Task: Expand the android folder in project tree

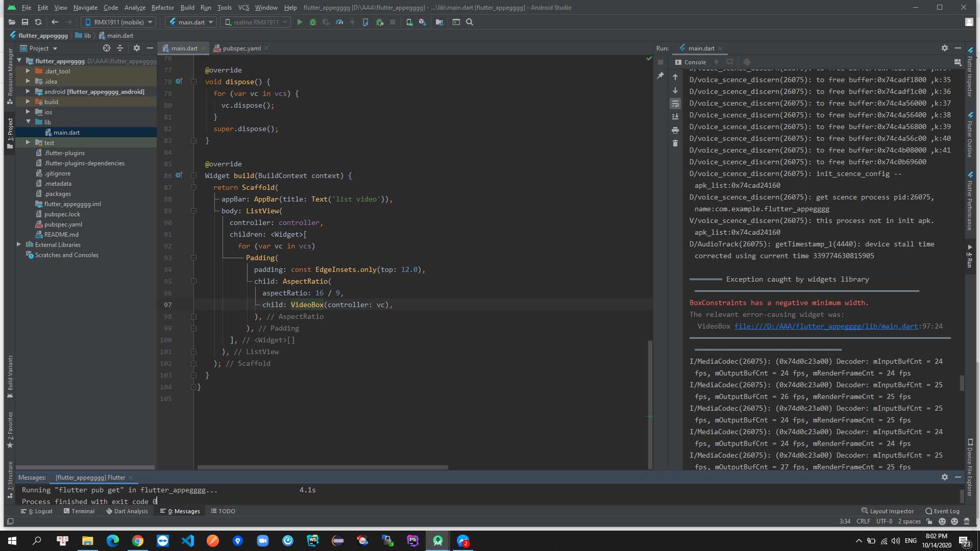Action: pos(28,91)
